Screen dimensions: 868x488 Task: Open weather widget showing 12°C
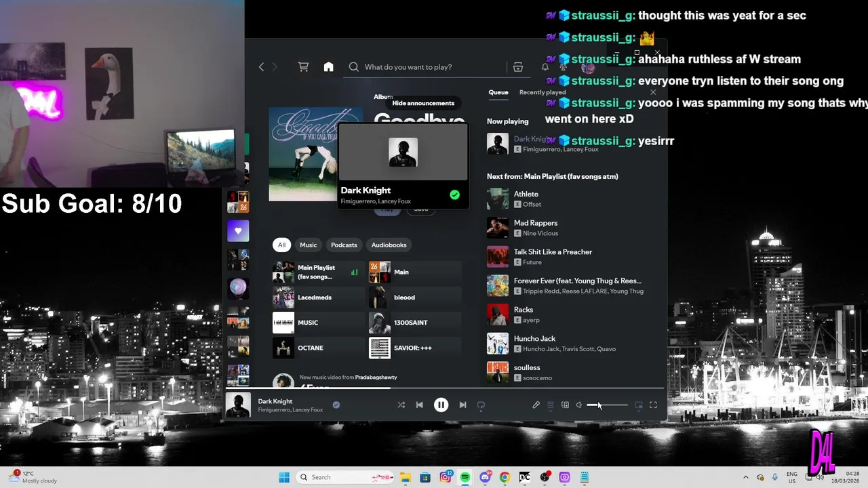[x=34, y=477]
